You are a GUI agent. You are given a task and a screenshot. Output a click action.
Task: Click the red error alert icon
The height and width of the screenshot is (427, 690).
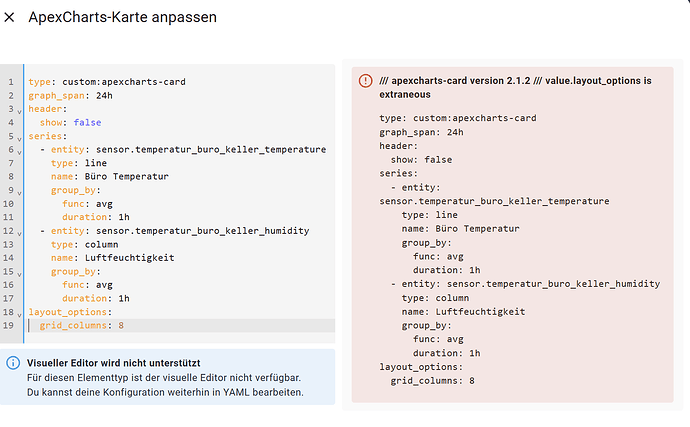tap(365, 80)
